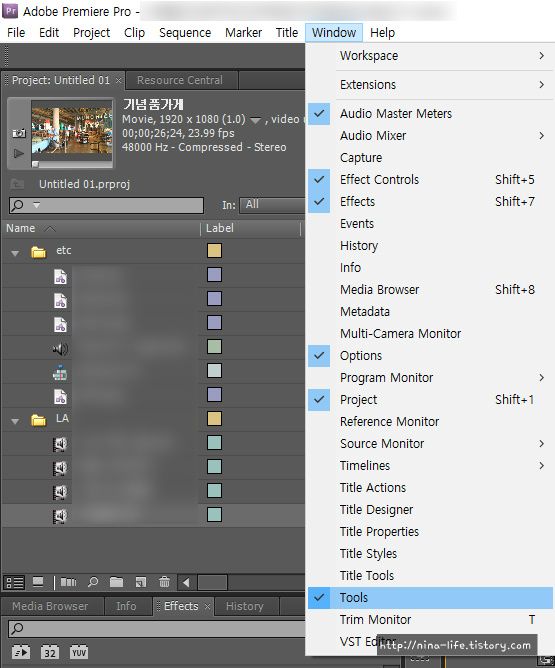Screen dimensions: 555x668
Task: Select the first clip icon under etc
Action: 60,276
